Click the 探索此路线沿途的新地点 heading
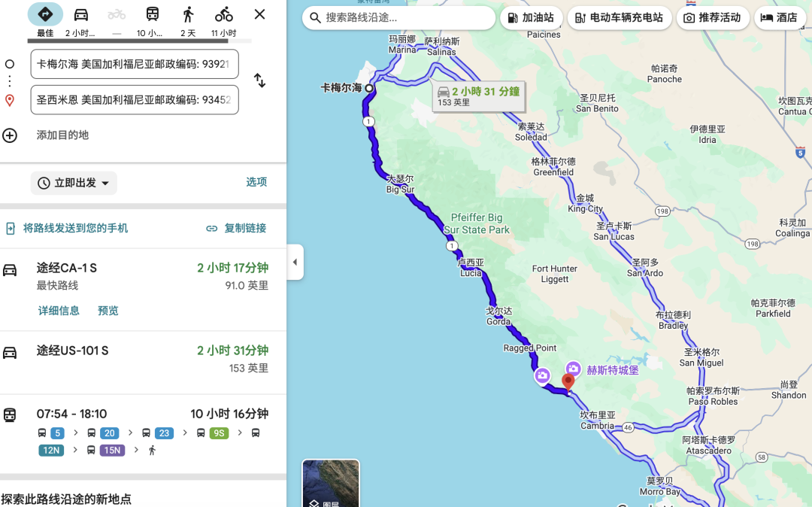 tap(66, 499)
